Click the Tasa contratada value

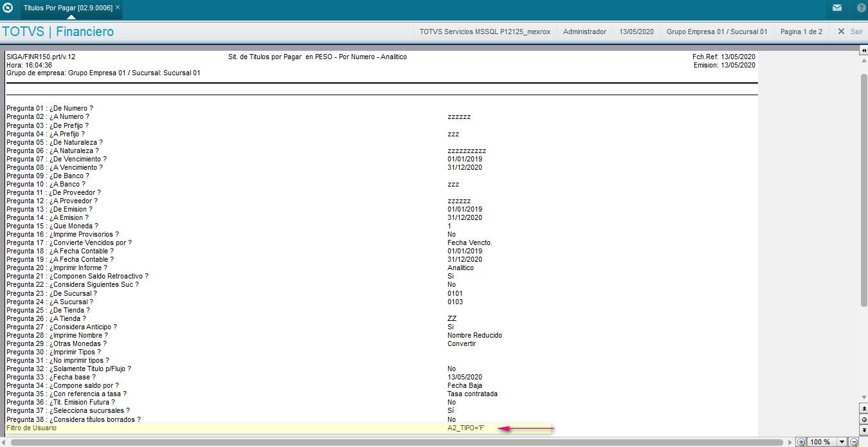[x=473, y=394]
